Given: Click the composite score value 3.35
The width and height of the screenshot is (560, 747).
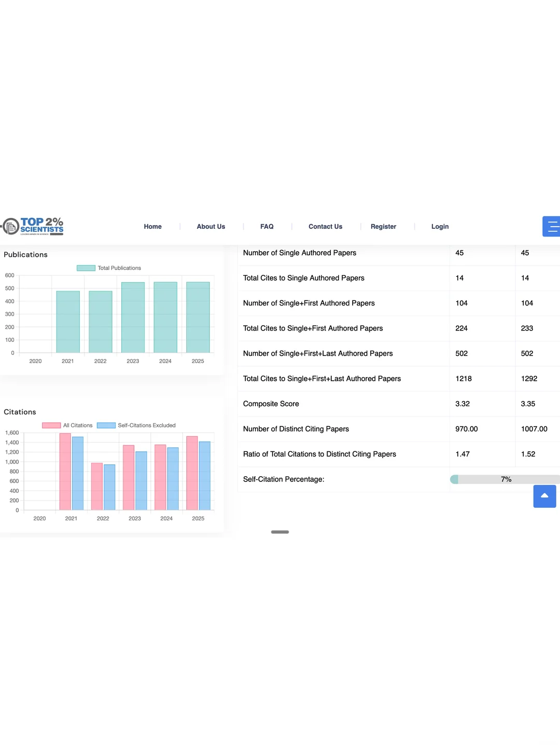Looking at the screenshot, I should click(x=528, y=404).
